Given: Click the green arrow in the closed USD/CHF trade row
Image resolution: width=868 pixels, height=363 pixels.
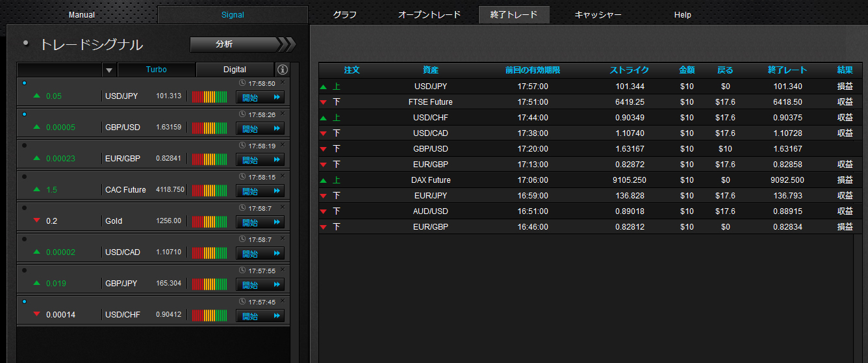Looking at the screenshot, I should (x=323, y=118).
